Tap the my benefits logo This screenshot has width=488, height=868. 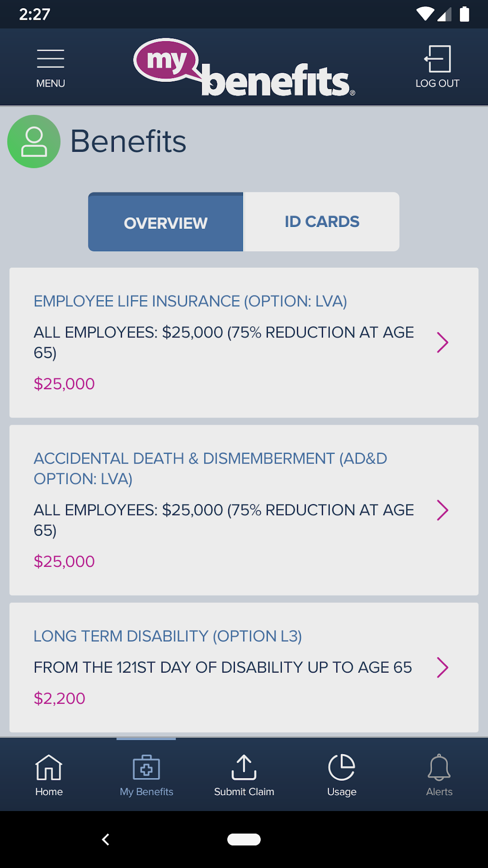(x=244, y=68)
